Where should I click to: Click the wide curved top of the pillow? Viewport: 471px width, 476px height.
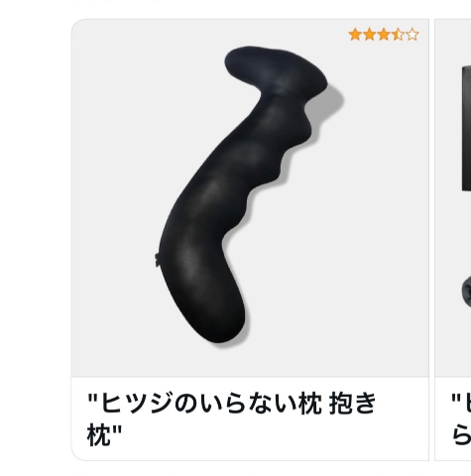tap(276, 69)
